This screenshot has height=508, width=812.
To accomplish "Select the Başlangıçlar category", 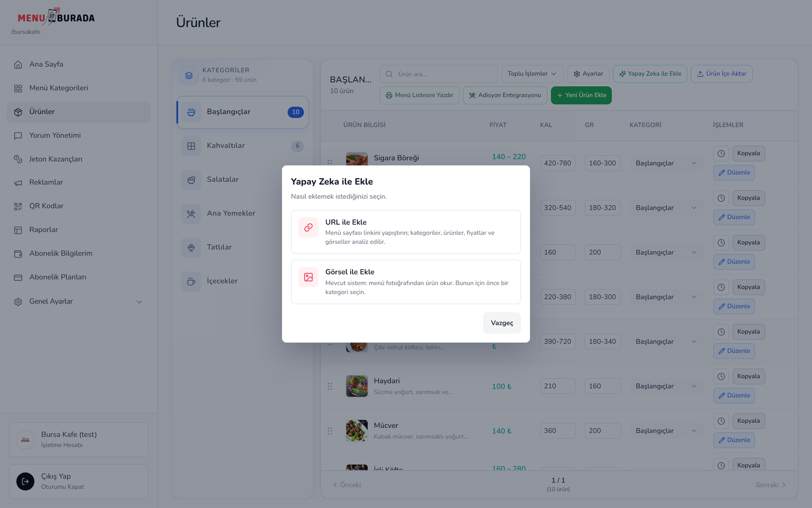I will point(243,112).
